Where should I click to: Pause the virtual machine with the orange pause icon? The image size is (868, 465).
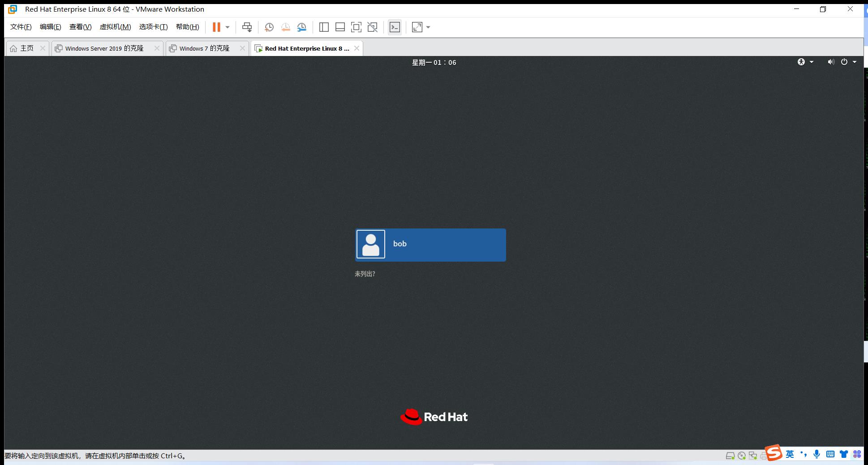click(216, 27)
